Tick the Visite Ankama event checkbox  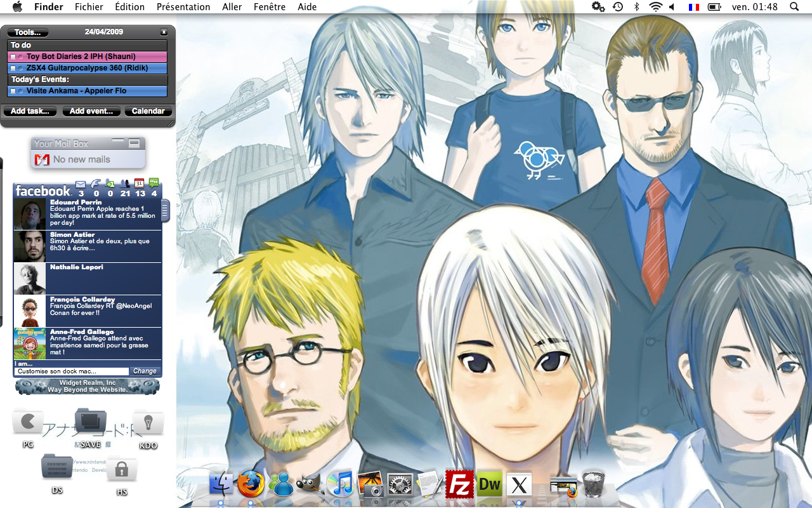13,91
